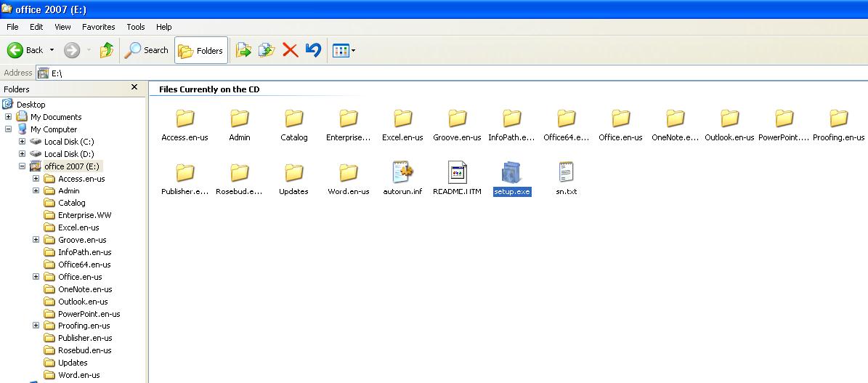Expand Office.en-us in the tree
The height and width of the screenshot is (383, 868).
point(36,277)
